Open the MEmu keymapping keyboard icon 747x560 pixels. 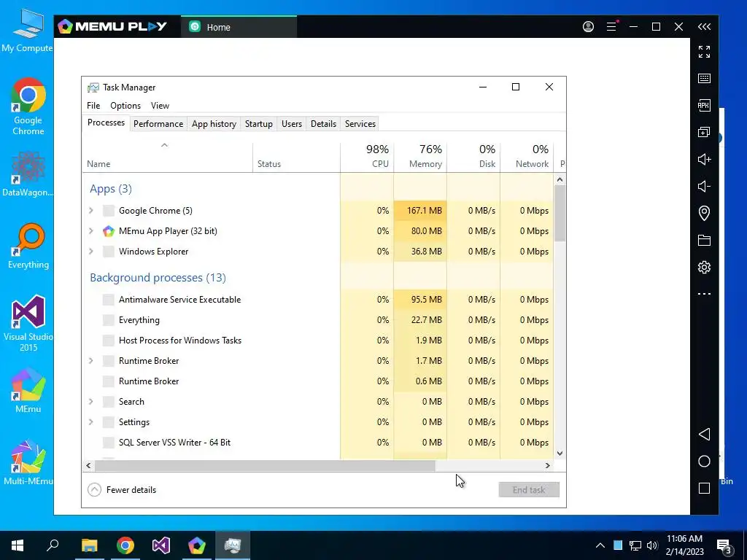click(x=704, y=79)
